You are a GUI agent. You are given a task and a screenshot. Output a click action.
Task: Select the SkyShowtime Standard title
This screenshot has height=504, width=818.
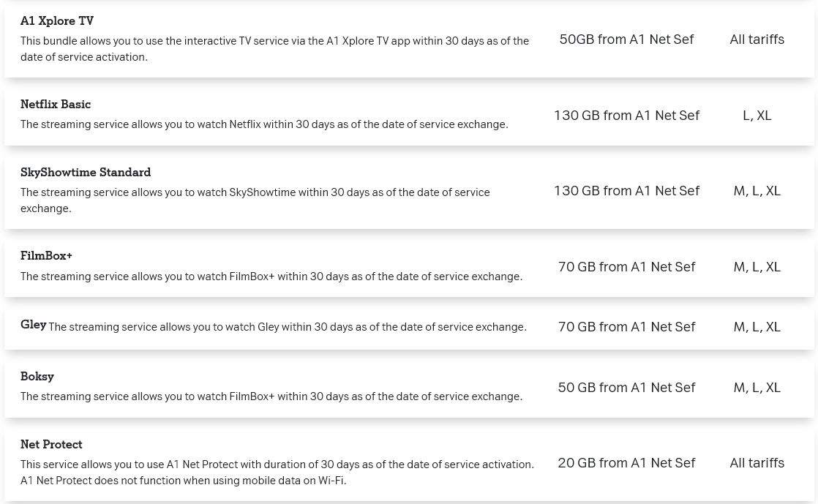[86, 173]
